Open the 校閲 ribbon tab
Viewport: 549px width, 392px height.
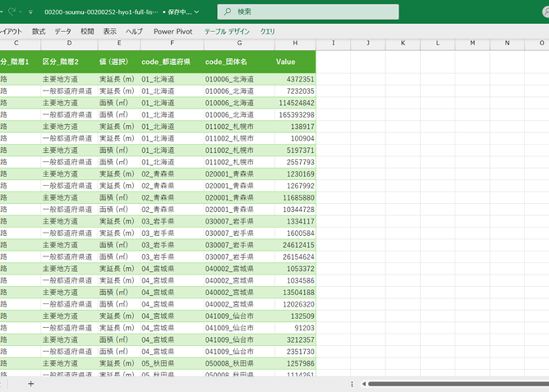pyautogui.click(x=87, y=31)
